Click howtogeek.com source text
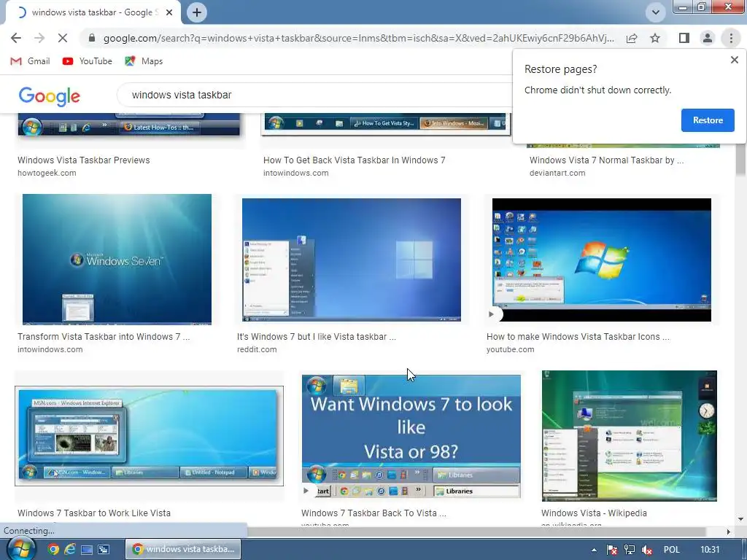 pyautogui.click(x=47, y=173)
